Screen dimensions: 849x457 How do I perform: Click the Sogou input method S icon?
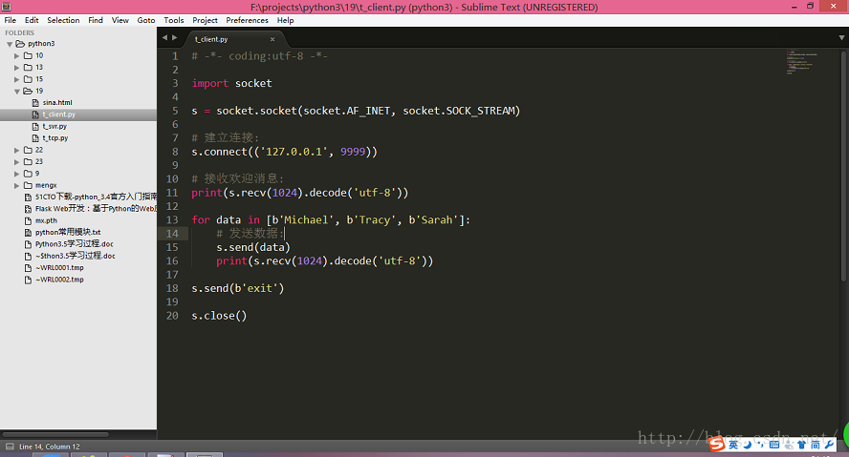(x=715, y=444)
